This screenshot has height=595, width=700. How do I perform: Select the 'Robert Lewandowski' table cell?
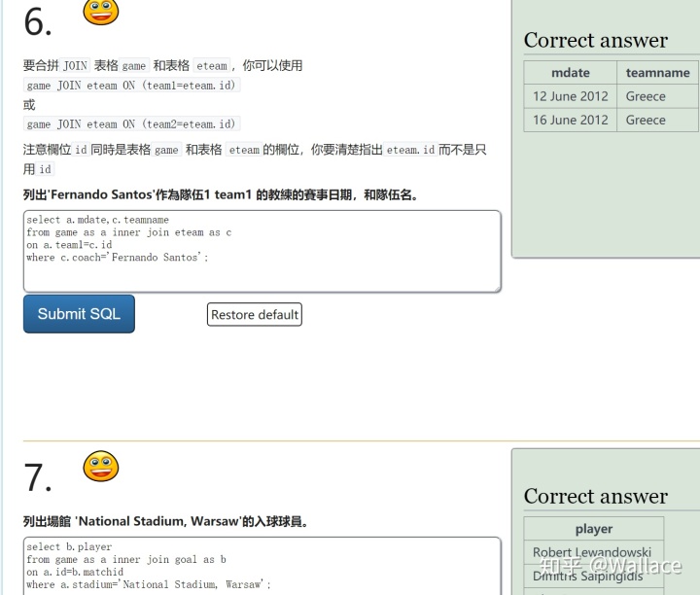(594, 552)
